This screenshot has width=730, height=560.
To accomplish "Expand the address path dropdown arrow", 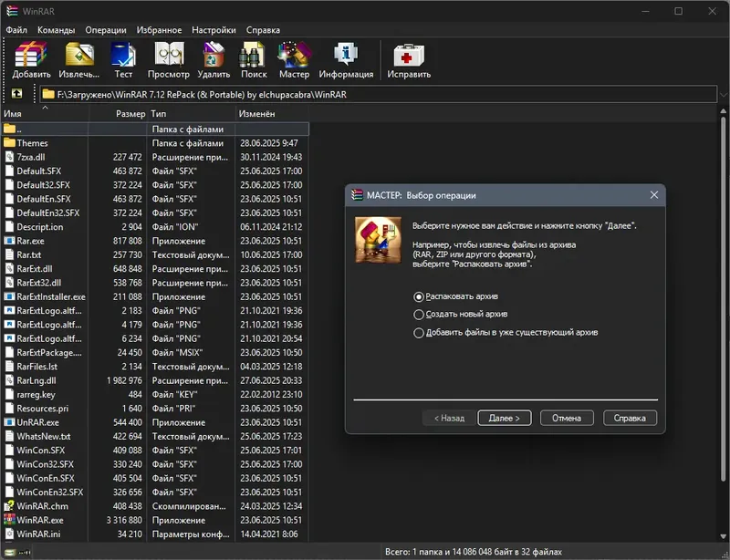I will point(723,95).
